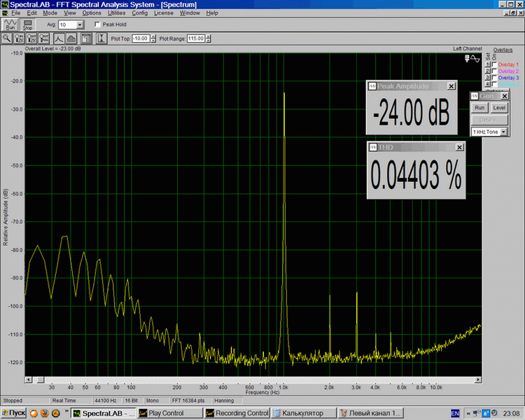
Task: Open the Windows Пуск start menu
Action: 13,413
